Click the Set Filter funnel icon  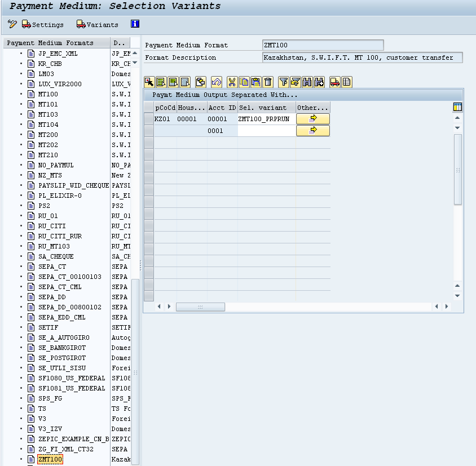pos(283,82)
